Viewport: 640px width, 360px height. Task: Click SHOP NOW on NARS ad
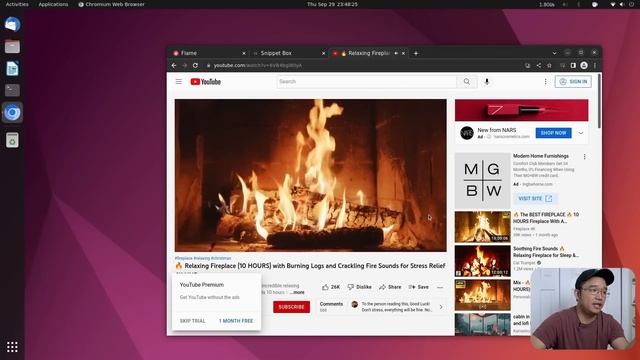pyautogui.click(x=553, y=133)
